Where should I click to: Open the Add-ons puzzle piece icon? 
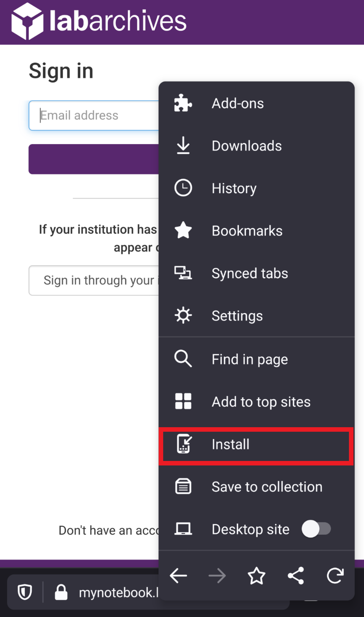[183, 103]
